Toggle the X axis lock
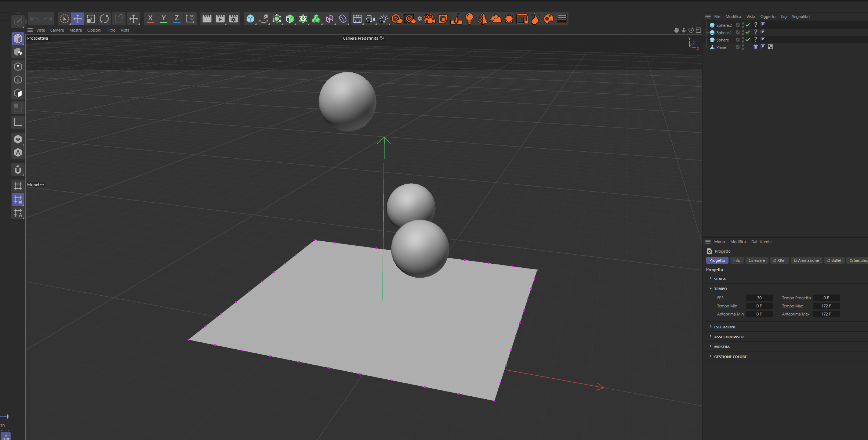This screenshot has height=440, width=868. click(150, 19)
